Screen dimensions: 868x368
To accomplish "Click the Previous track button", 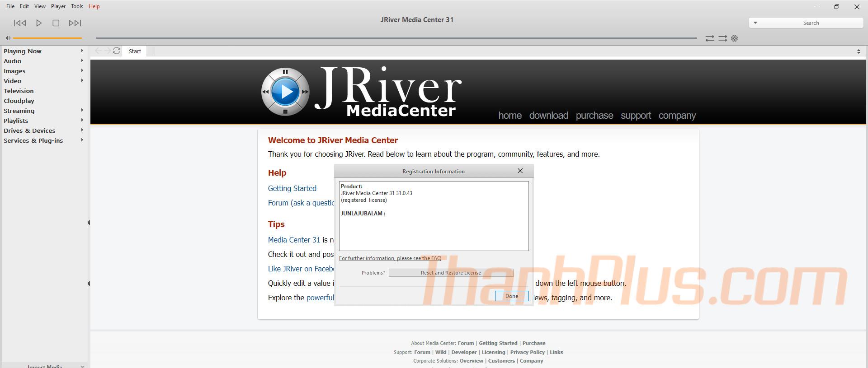I will coord(20,23).
